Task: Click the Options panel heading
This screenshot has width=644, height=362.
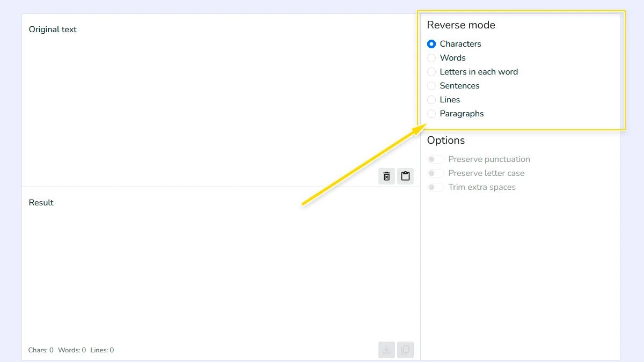Action: tap(446, 140)
